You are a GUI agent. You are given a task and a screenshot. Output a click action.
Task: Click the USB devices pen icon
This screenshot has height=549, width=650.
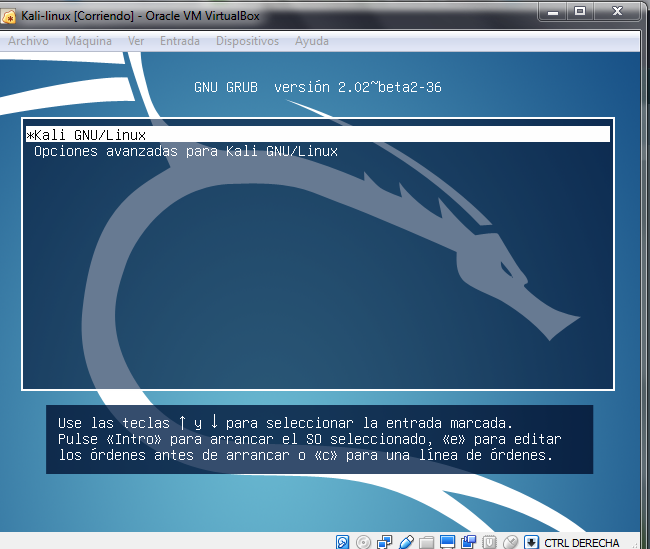(x=406, y=541)
